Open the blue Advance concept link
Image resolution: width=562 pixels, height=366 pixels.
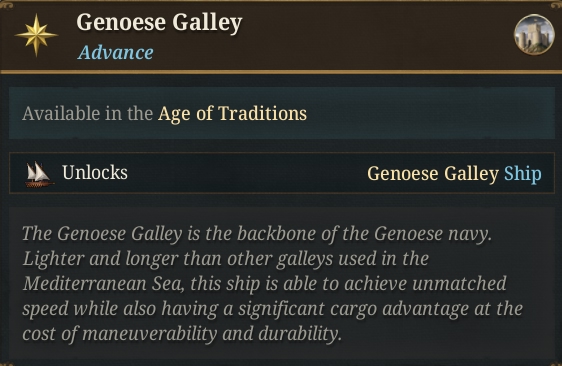[115, 52]
